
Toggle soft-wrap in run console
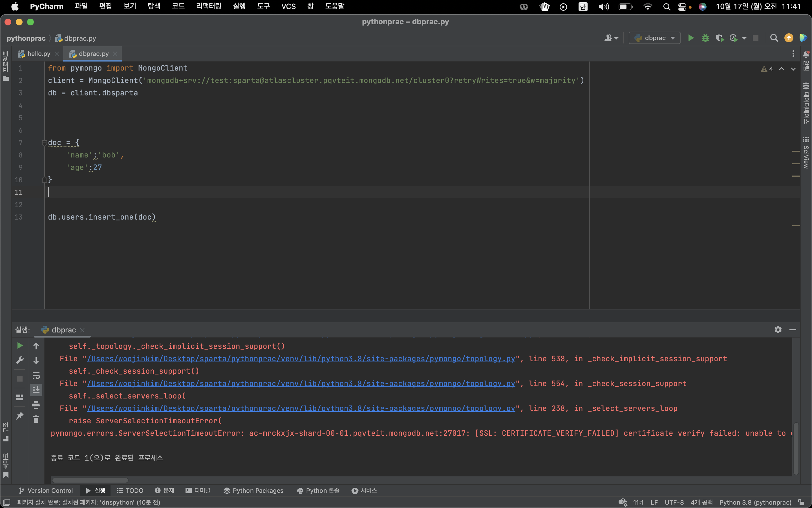click(36, 375)
